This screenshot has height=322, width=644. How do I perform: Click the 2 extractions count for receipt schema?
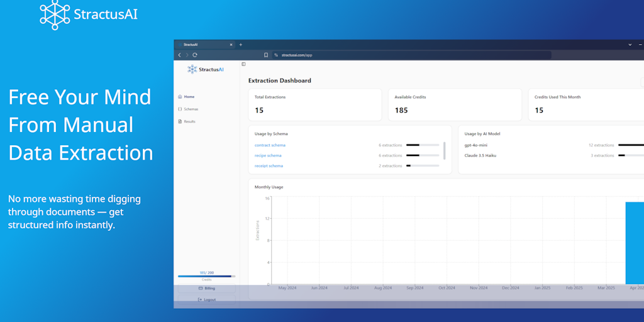click(390, 166)
